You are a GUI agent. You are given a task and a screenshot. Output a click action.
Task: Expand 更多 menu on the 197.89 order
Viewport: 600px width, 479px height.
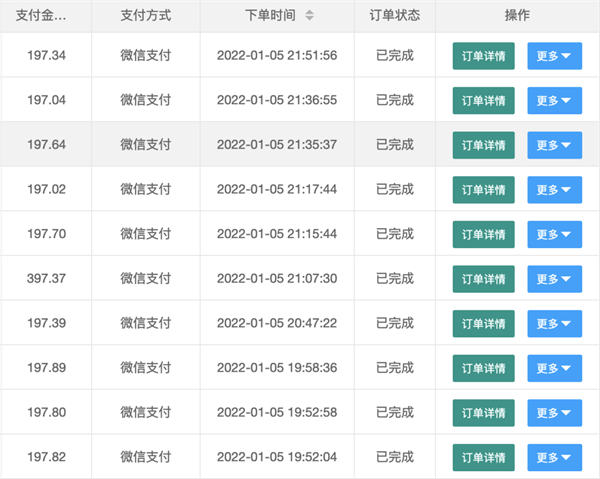pos(554,369)
